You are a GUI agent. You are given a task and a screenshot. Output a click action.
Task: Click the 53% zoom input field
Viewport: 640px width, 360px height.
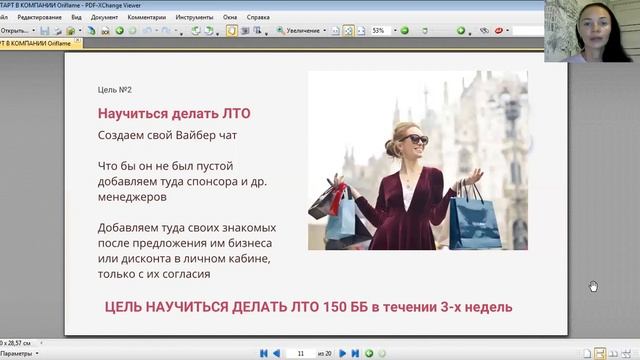click(x=381, y=31)
